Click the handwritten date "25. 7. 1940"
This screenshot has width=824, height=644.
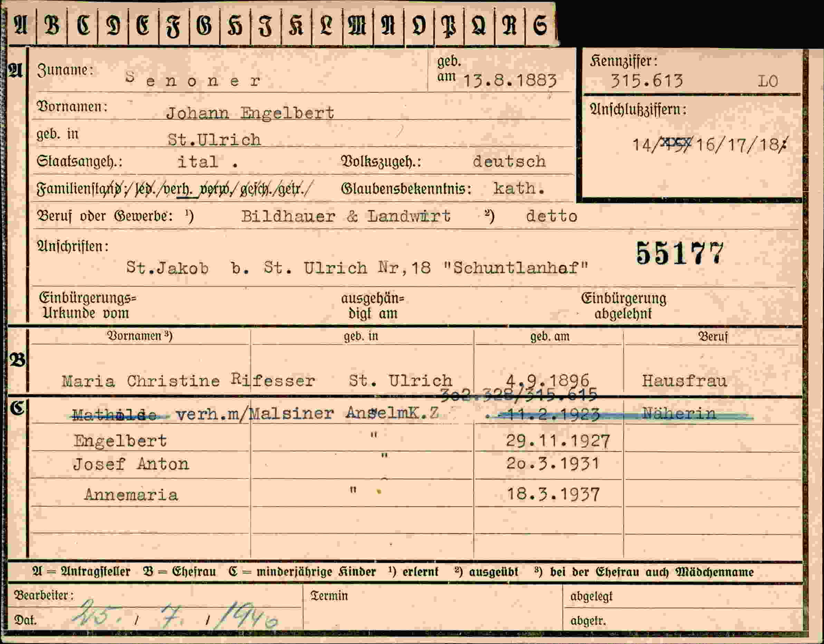tap(175, 616)
